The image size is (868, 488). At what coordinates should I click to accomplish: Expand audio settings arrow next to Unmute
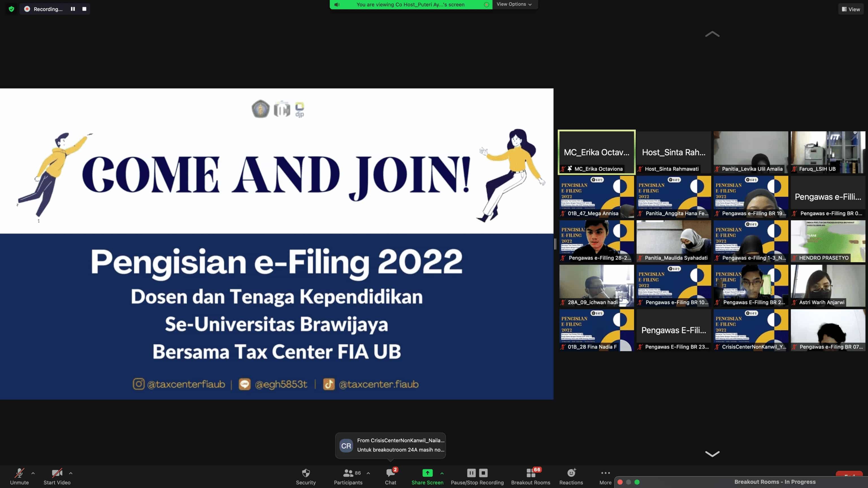(33, 473)
